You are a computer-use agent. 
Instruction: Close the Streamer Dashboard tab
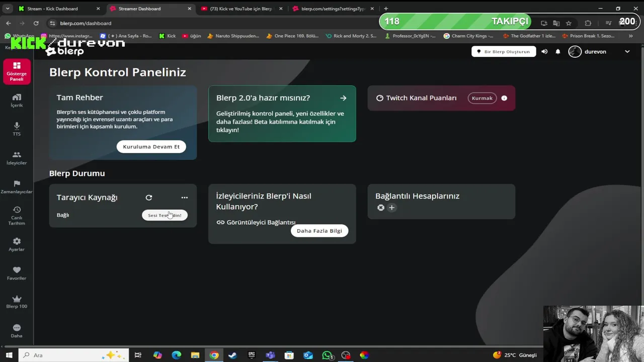point(189,9)
